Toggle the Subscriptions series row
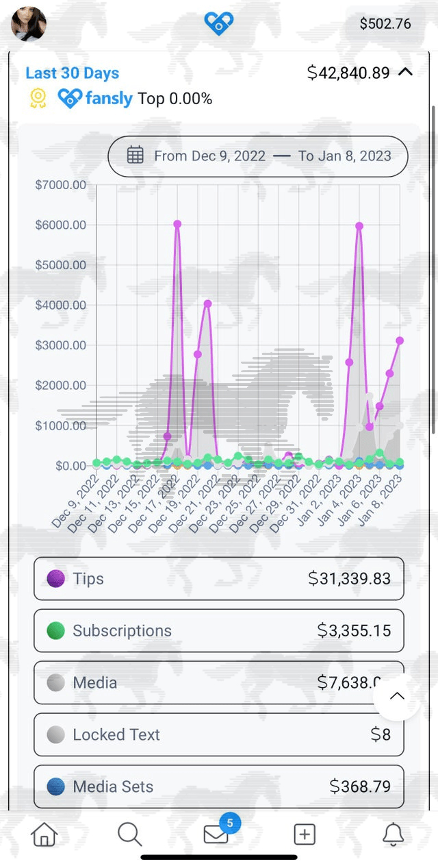This screenshot has height=868, width=438. pyautogui.click(x=219, y=630)
